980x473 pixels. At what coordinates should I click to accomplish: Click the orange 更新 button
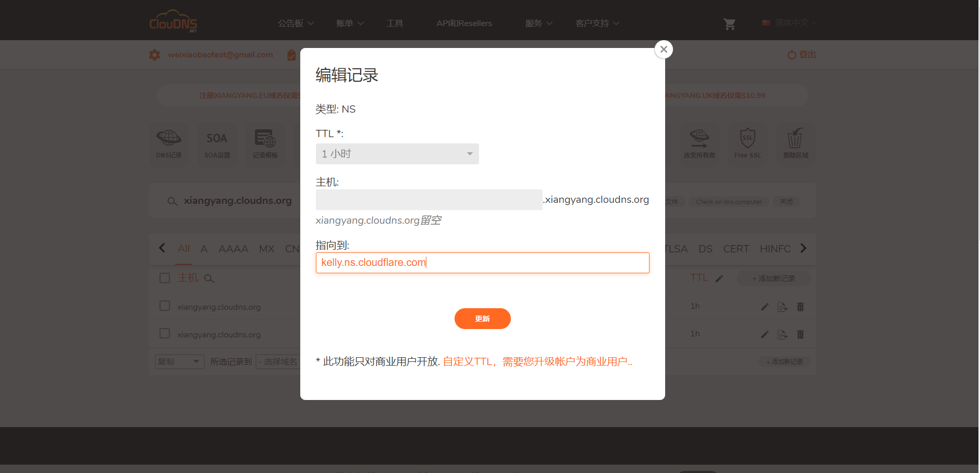483,319
